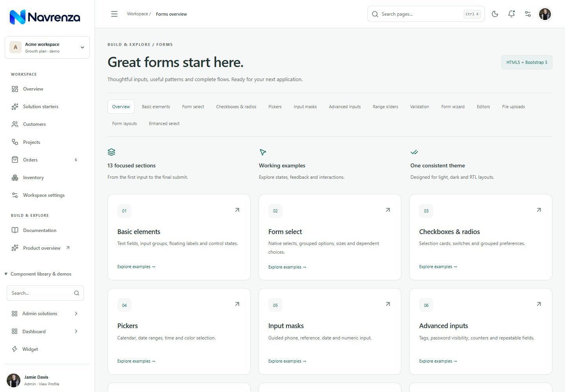Open the Input masks card arrow icon
565x392 pixels.
pyautogui.click(x=388, y=304)
